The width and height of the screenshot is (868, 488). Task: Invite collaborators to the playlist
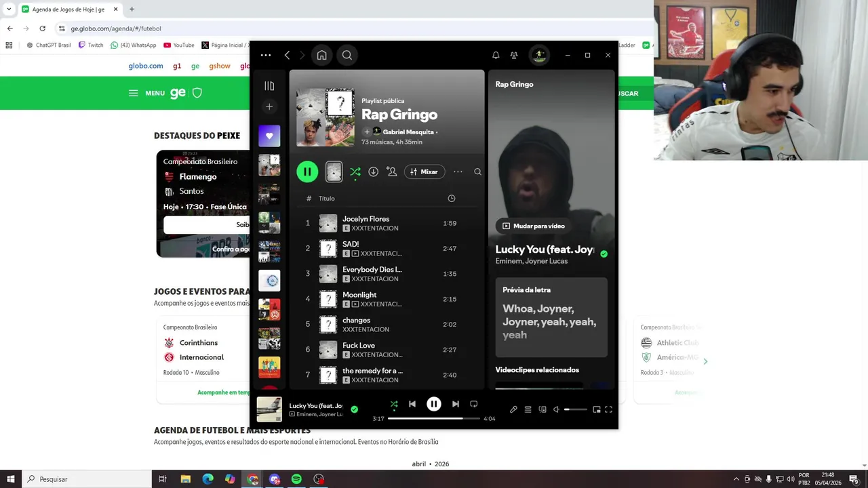point(391,172)
